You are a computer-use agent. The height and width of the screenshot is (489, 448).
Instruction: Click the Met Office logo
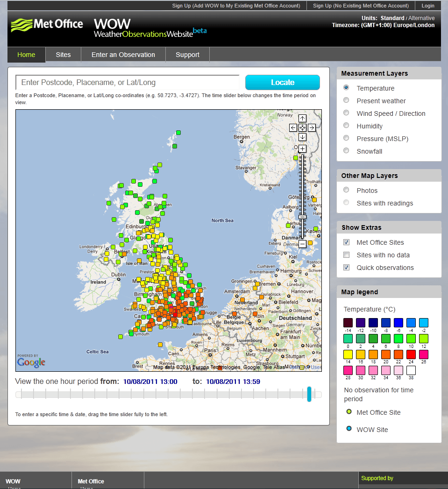47,25
